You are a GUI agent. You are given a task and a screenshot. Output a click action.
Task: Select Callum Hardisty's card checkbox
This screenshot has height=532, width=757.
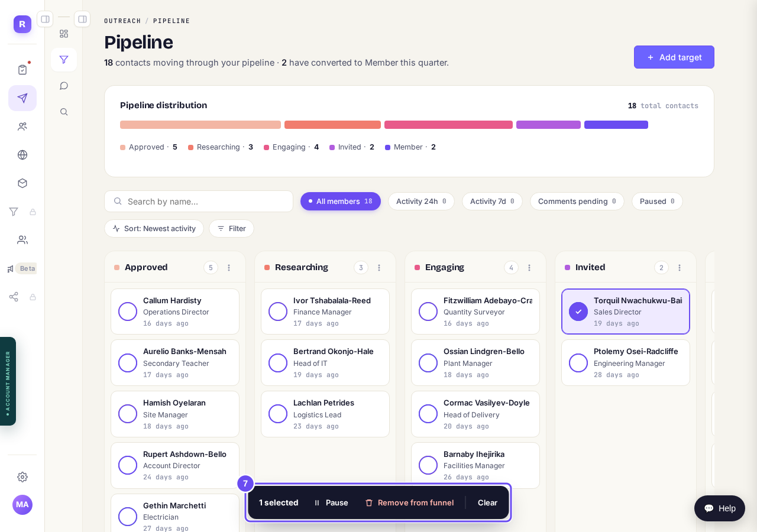tap(128, 312)
